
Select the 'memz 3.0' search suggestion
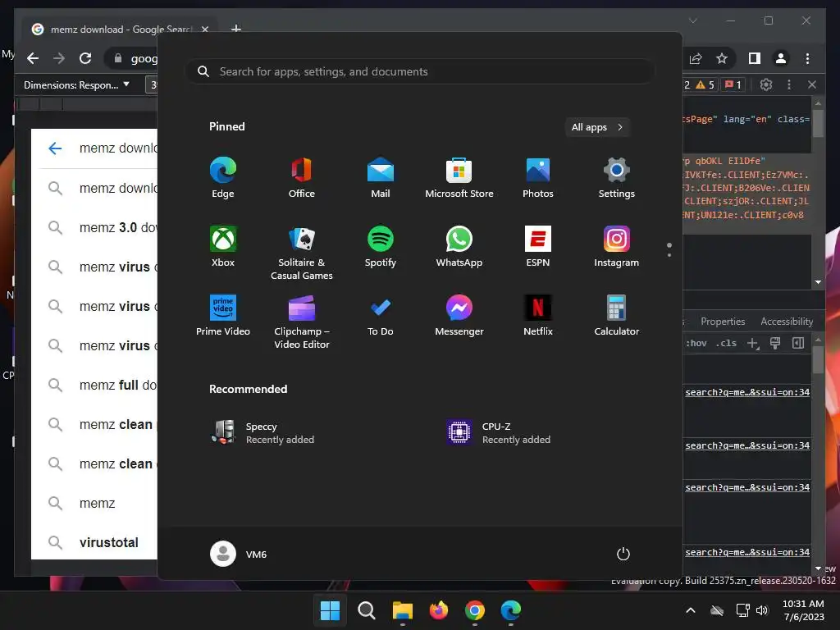(x=99, y=228)
